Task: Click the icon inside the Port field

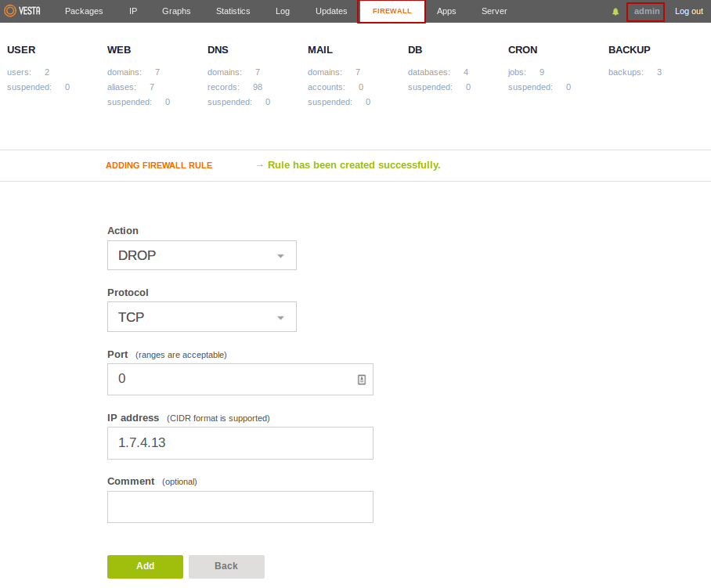Action: coord(362,379)
